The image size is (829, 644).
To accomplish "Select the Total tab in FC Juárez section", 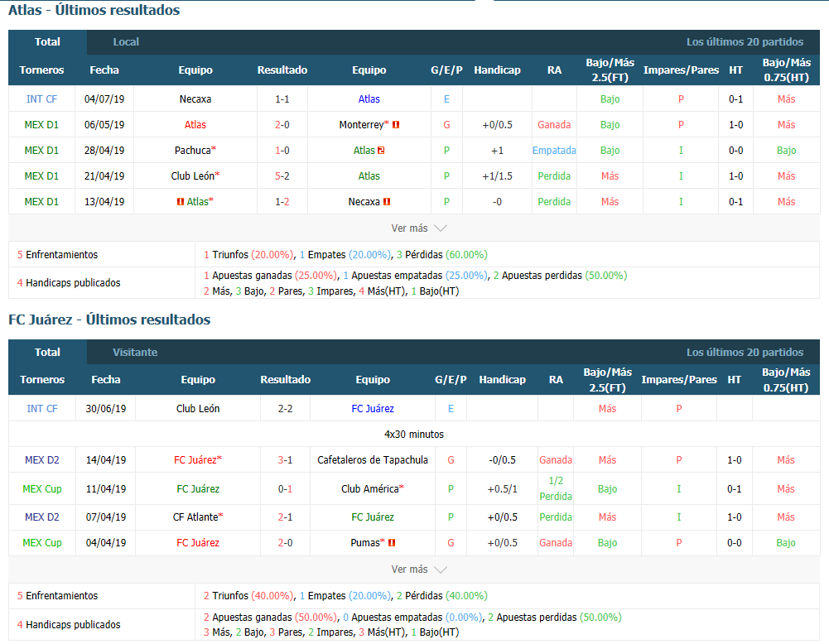I will click(47, 353).
